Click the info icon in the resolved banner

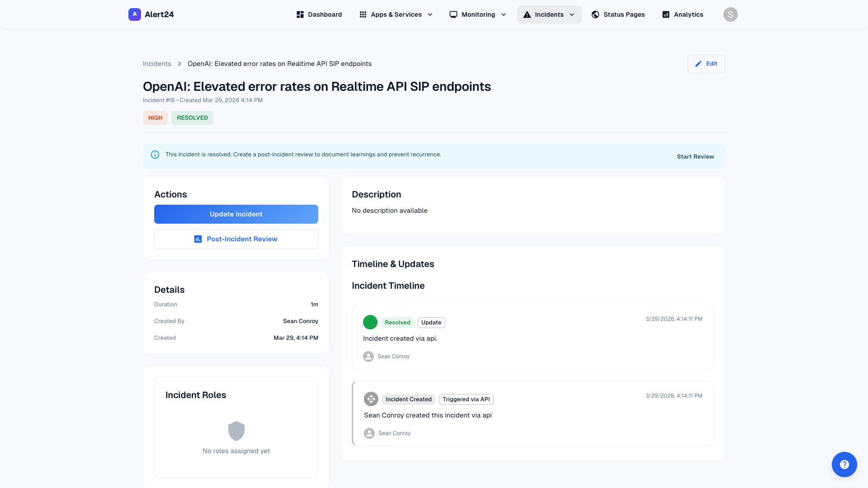(155, 155)
